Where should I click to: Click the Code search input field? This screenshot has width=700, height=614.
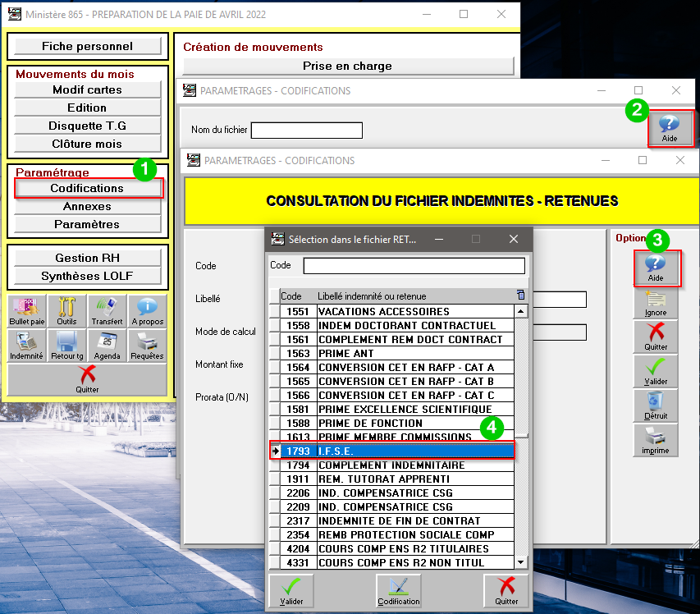(x=414, y=266)
